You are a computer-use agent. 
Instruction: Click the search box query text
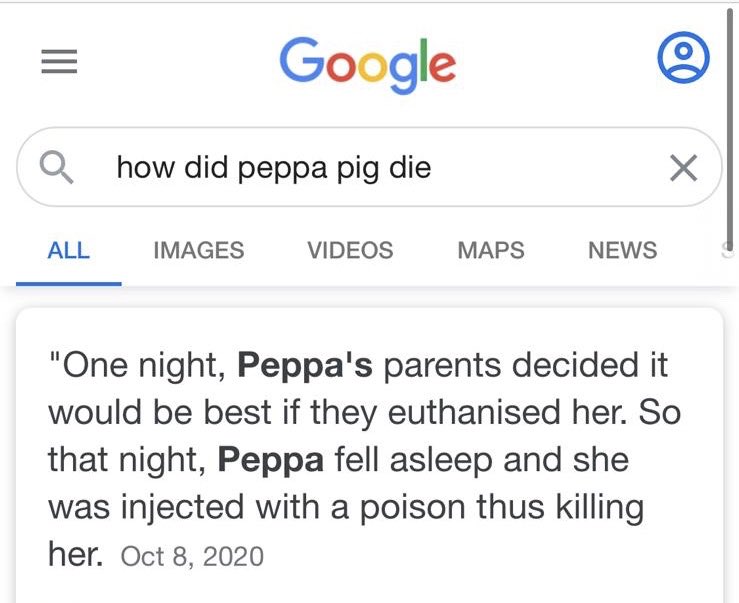click(274, 167)
